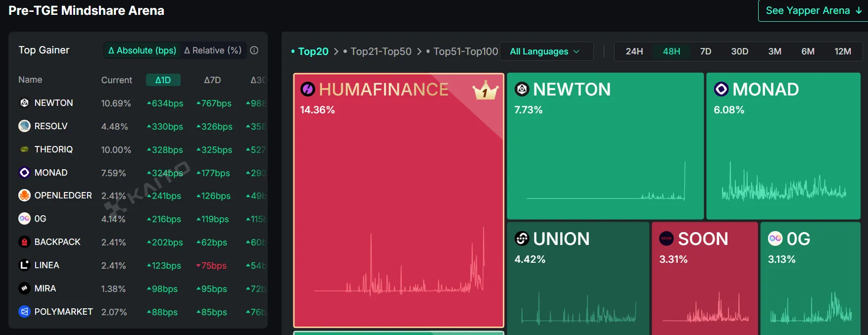The width and height of the screenshot is (868, 335).
Task: Select the 12M timeframe
Action: click(842, 51)
